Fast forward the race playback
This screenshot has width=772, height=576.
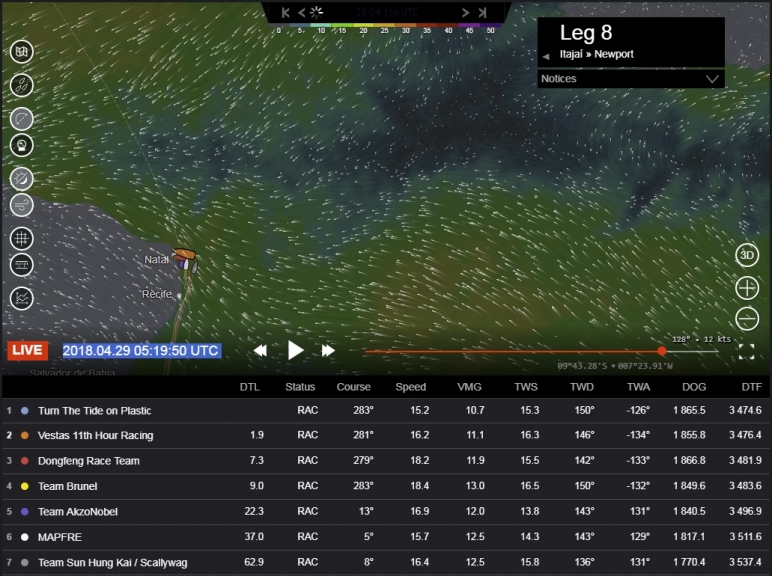coord(328,351)
